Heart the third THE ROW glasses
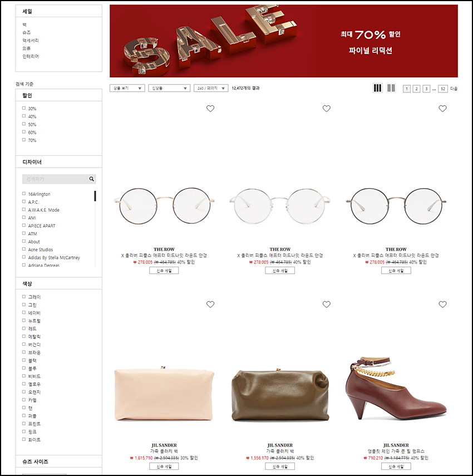 pos(442,109)
